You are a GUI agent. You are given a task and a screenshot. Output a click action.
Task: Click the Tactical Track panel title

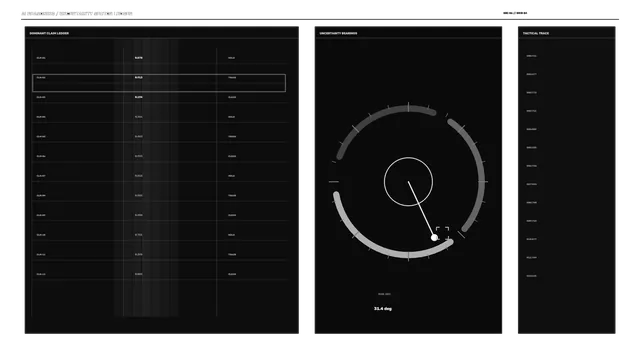536,33
